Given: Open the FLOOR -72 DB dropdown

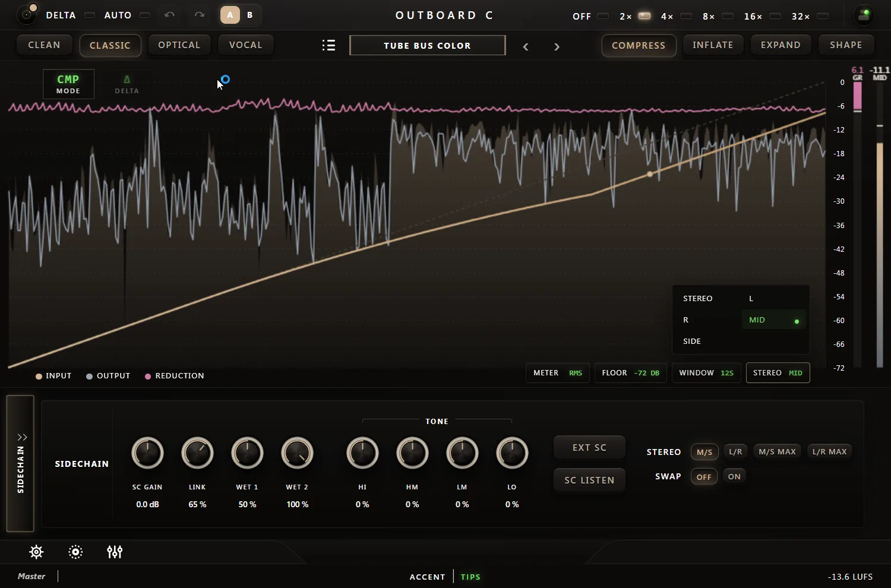Looking at the screenshot, I should pos(631,373).
